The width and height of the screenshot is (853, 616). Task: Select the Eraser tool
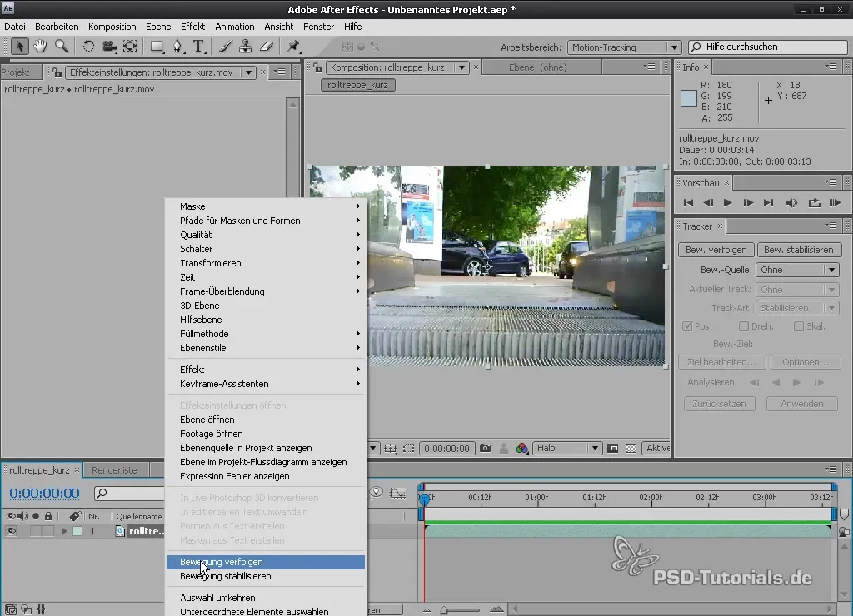267,47
